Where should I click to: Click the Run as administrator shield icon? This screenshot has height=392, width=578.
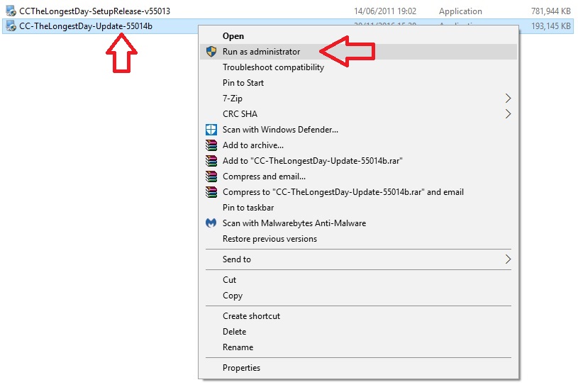[211, 52]
